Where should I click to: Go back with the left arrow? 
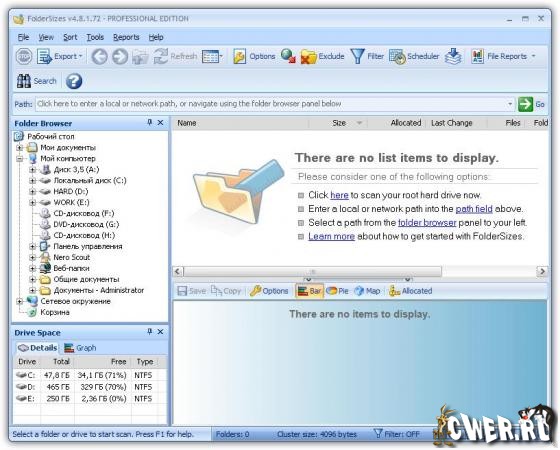tap(99, 56)
